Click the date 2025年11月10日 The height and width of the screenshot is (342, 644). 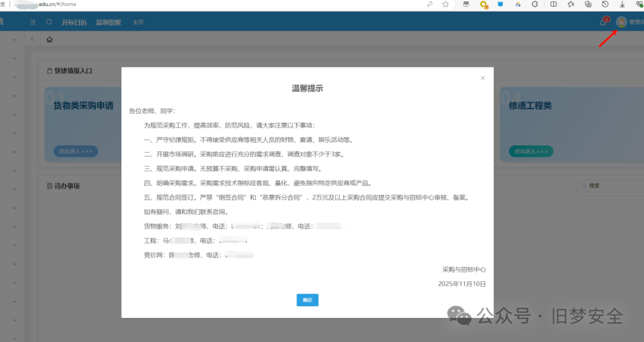[462, 284]
